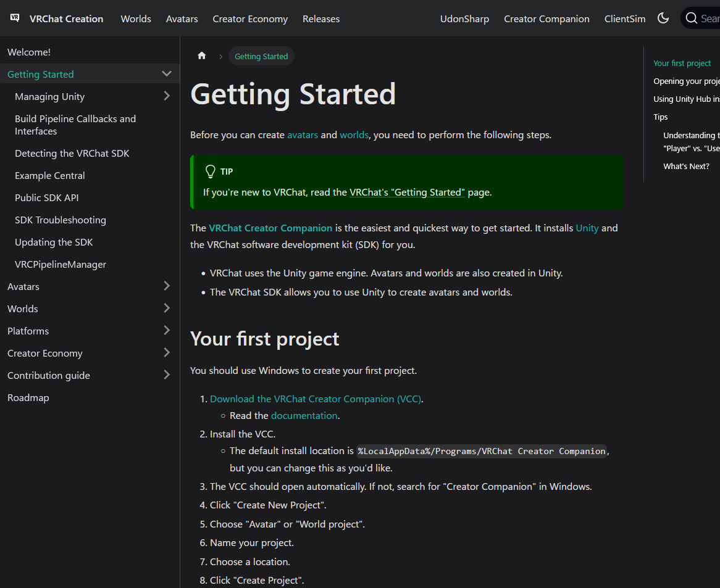Follow the avatars link in the intro
720x588 pixels.
point(303,135)
